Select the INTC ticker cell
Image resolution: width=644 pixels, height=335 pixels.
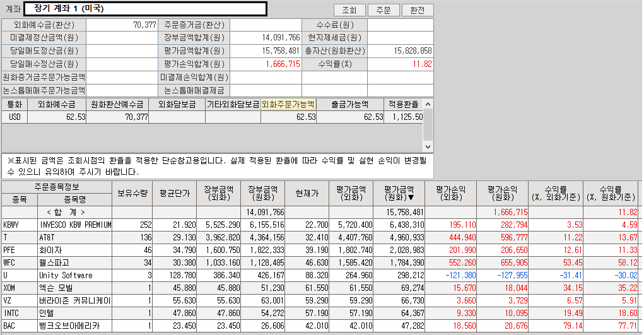tap(20, 313)
